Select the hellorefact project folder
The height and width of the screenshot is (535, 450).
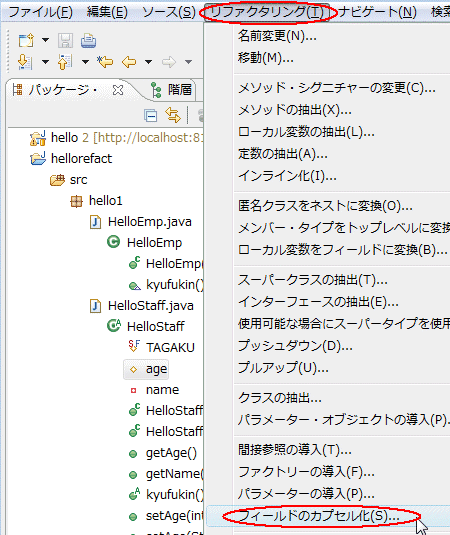point(71,159)
